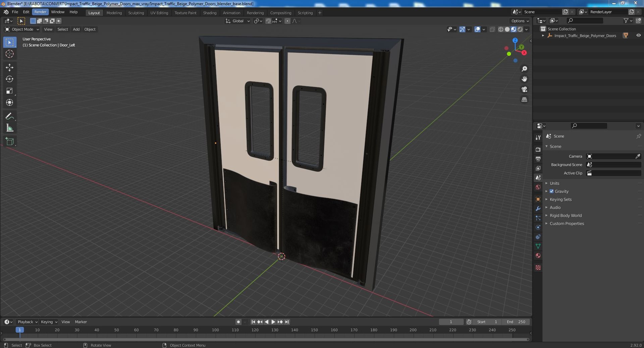Select the Scale tool
This screenshot has width=644, height=348.
tap(9, 91)
